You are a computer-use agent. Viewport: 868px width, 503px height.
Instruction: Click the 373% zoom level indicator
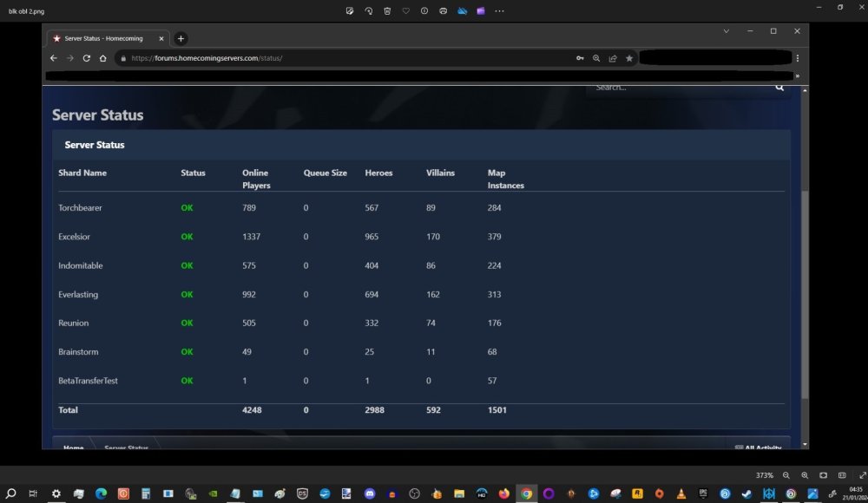point(764,475)
